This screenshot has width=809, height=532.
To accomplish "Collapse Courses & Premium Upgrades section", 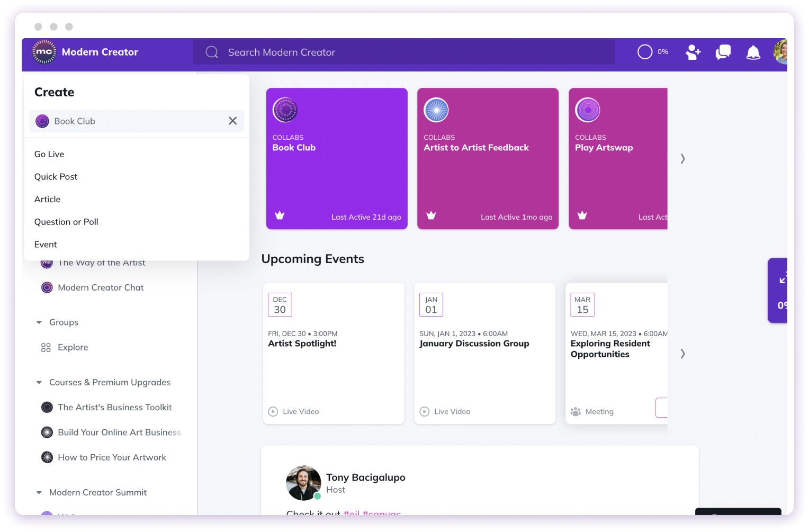I will 39,382.
